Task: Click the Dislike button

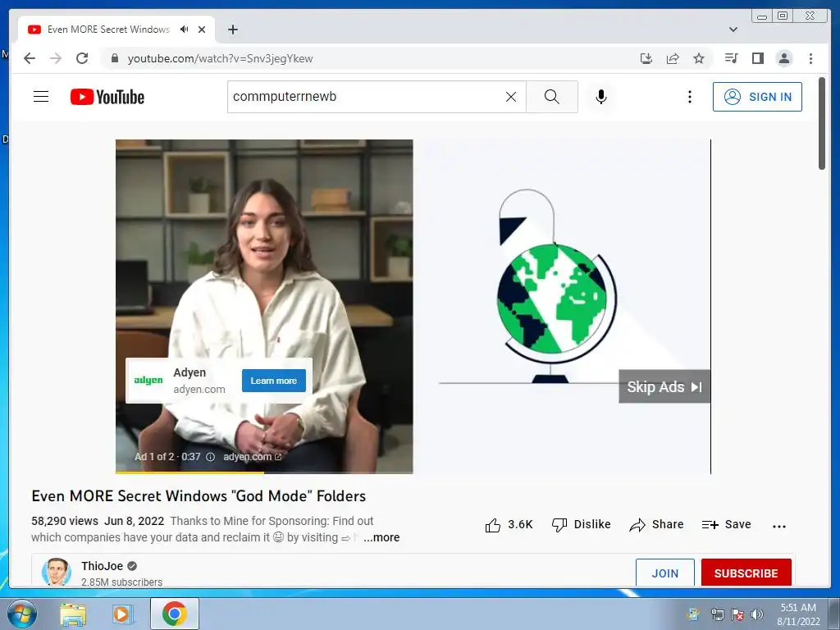Action: click(x=582, y=524)
